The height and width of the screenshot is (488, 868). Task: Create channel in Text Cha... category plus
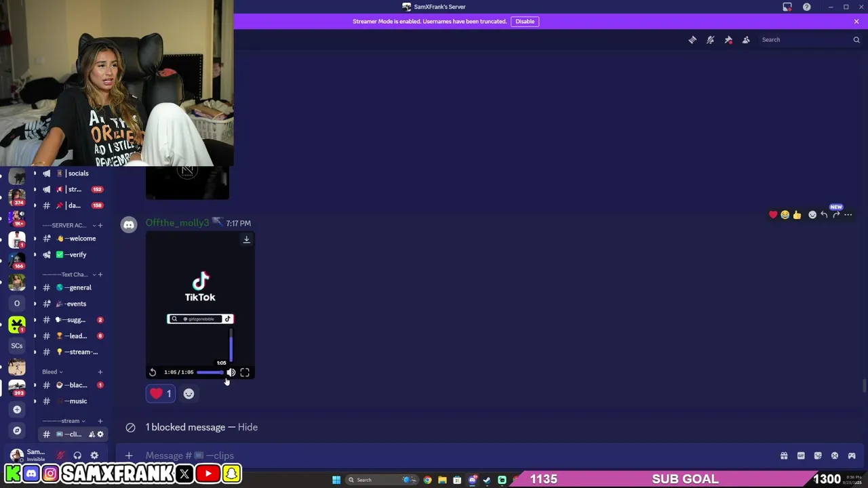point(100,274)
